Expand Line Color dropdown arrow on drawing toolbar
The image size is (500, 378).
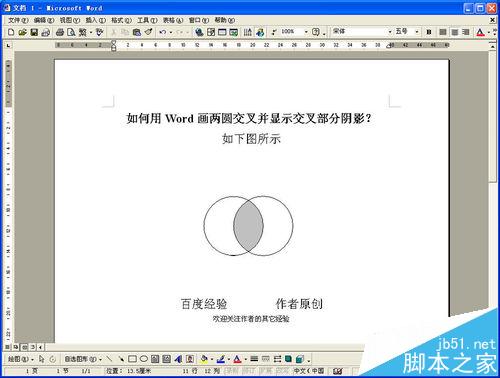click(x=228, y=359)
